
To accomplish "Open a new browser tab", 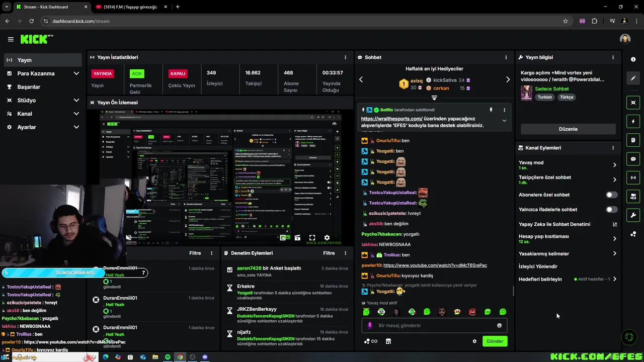I will (178, 7).
